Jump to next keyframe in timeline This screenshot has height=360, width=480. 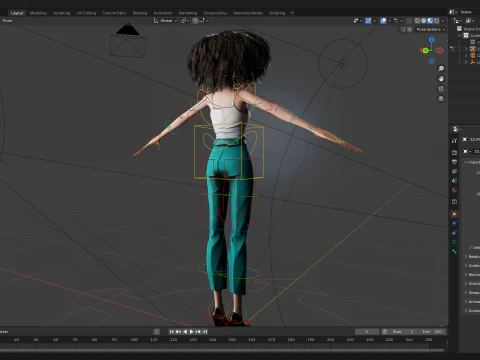198,332
